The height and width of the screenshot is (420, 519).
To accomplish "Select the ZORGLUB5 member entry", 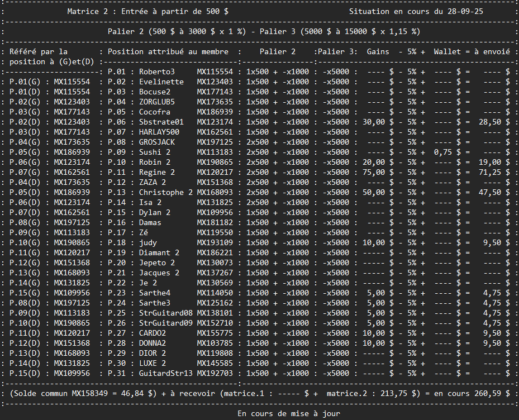I will pyautogui.click(x=157, y=102).
